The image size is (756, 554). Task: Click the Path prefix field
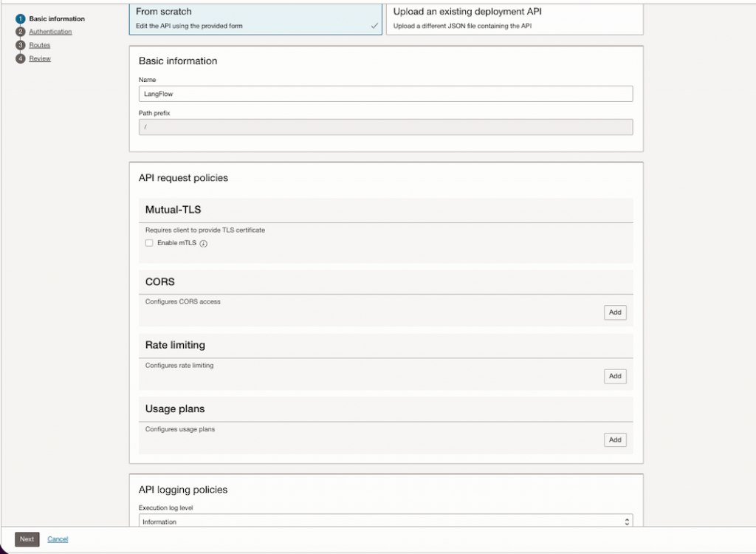[385, 127]
